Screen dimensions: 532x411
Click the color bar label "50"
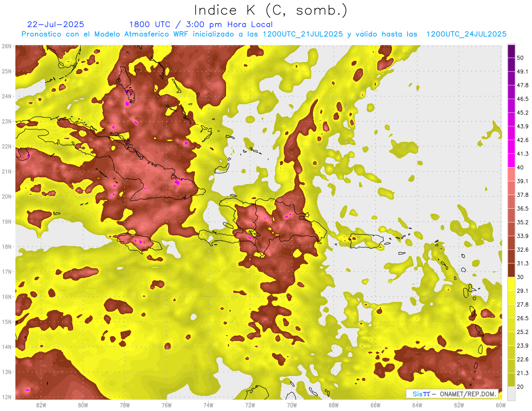[520, 58]
